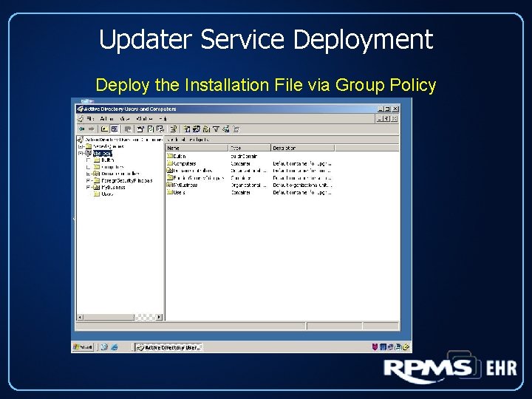Click the Find objects toolbar icon
This screenshot has width=532, height=399.
225,129
